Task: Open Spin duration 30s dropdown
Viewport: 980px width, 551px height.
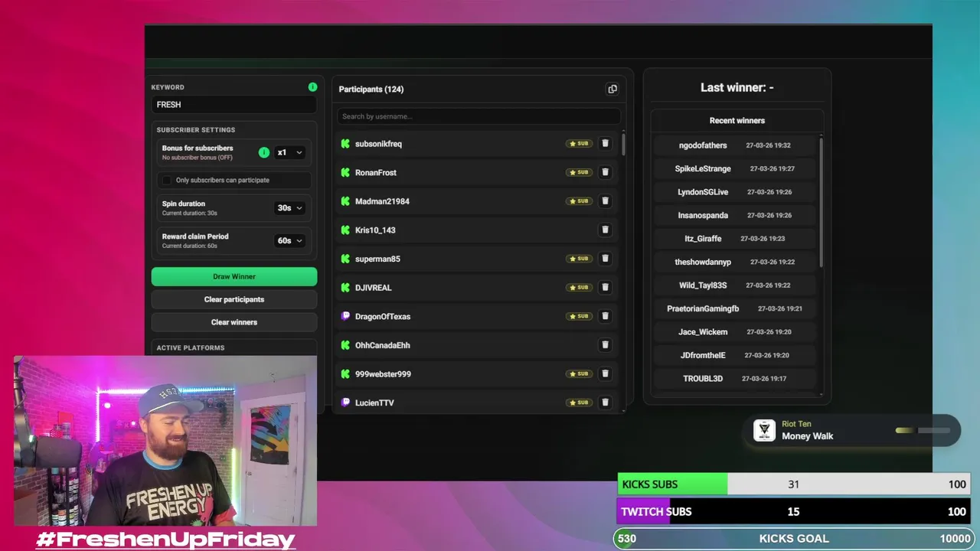Action: (x=289, y=207)
